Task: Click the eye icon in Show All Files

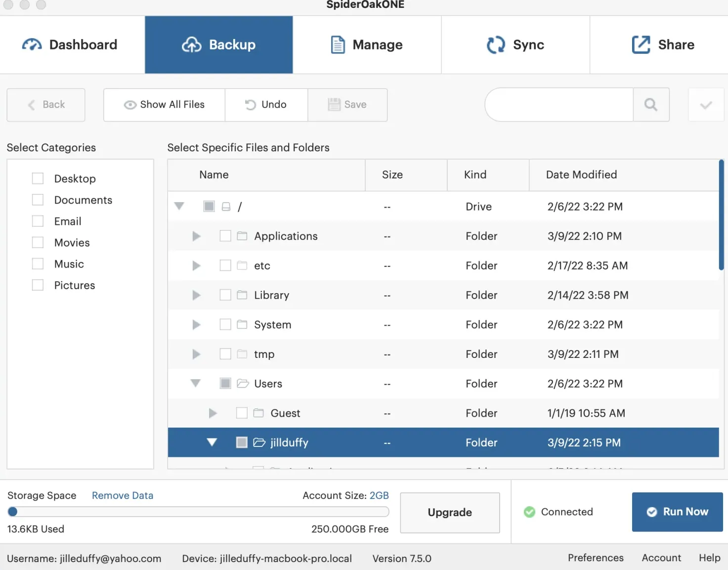Action: [x=130, y=105]
